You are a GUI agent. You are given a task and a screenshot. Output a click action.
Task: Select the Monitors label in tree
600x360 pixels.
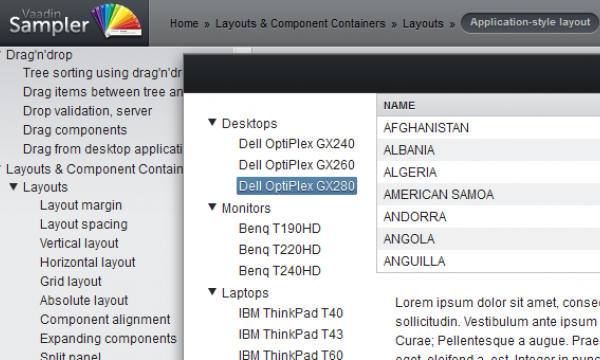click(x=246, y=209)
